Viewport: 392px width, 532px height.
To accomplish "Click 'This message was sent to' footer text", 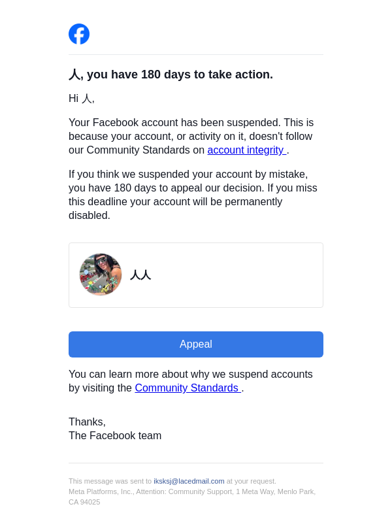I will (x=110, y=481).
